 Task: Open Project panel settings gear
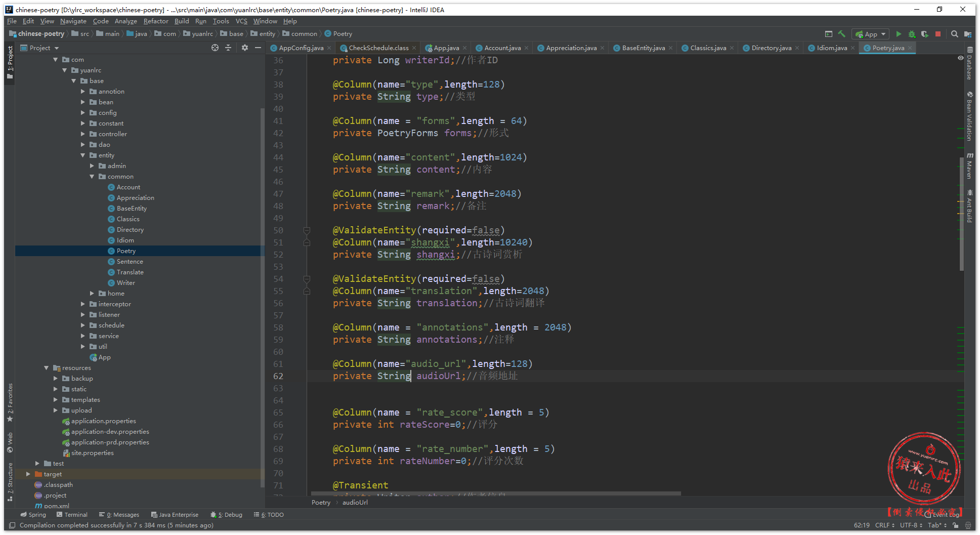(245, 48)
